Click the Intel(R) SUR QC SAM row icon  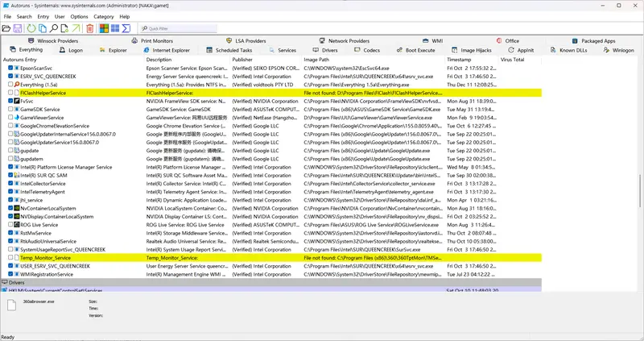click(17, 175)
